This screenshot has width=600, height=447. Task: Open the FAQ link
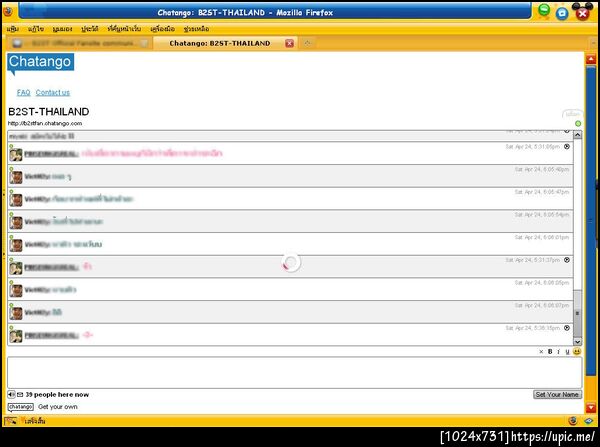tap(23, 92)
